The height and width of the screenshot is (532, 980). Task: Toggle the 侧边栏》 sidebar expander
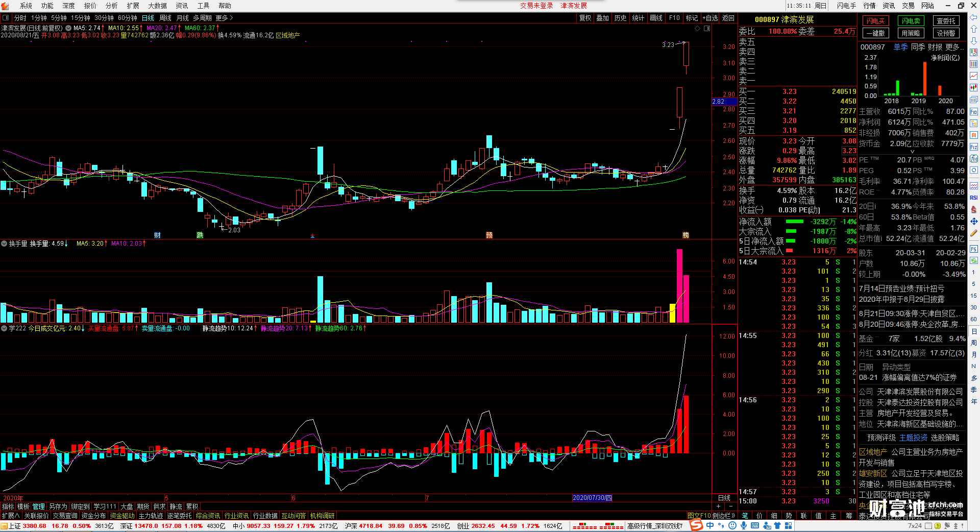[x=724, y=516]
